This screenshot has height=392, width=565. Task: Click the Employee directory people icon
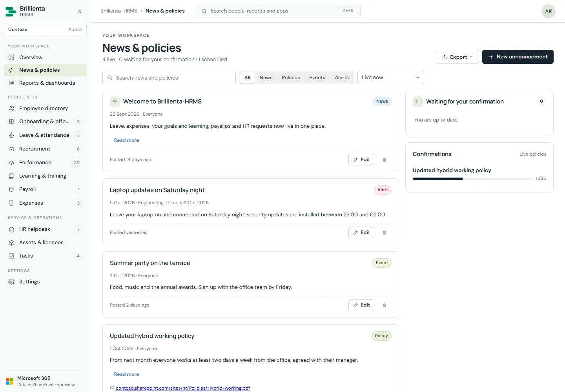click(x=11, y=108)
